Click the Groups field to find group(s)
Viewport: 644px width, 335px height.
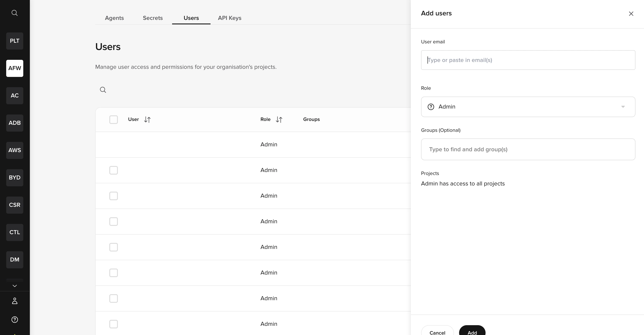pos(528,149)
